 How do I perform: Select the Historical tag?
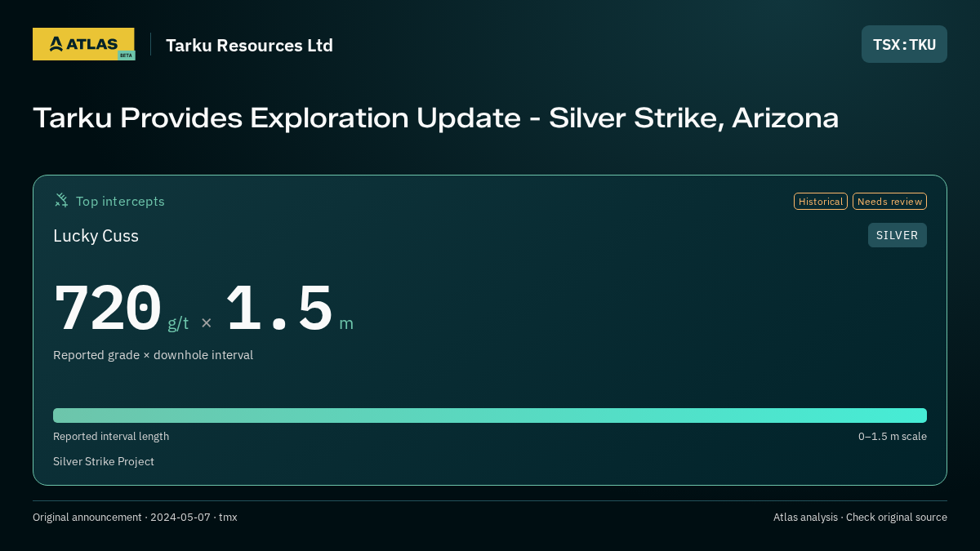click(821, 201)
